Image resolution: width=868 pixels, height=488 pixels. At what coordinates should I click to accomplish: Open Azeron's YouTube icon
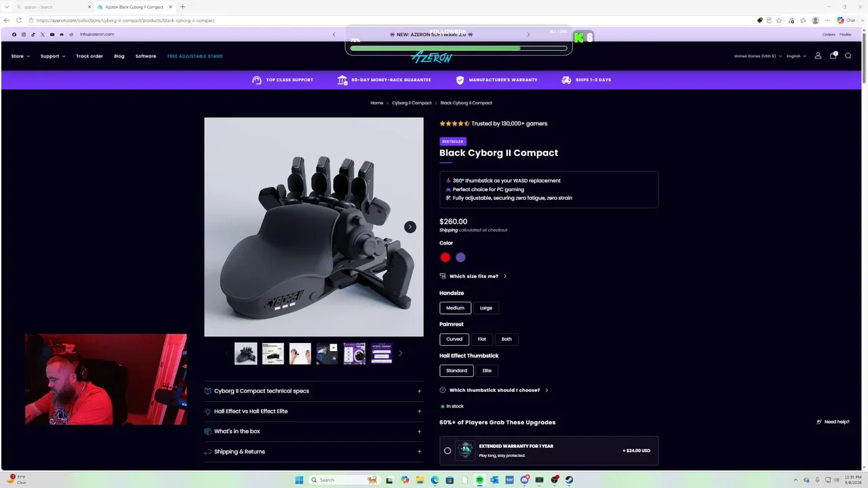[x=52, y=35]
